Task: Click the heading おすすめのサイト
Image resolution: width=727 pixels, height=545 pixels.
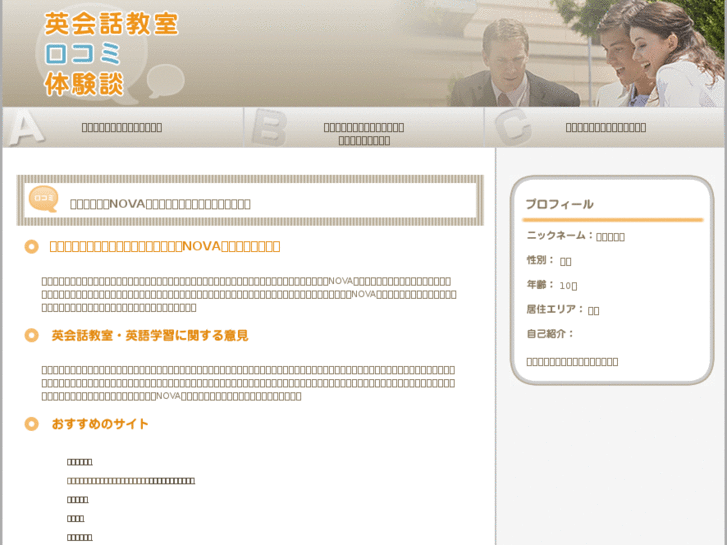Action: click(x=100, y=424)
